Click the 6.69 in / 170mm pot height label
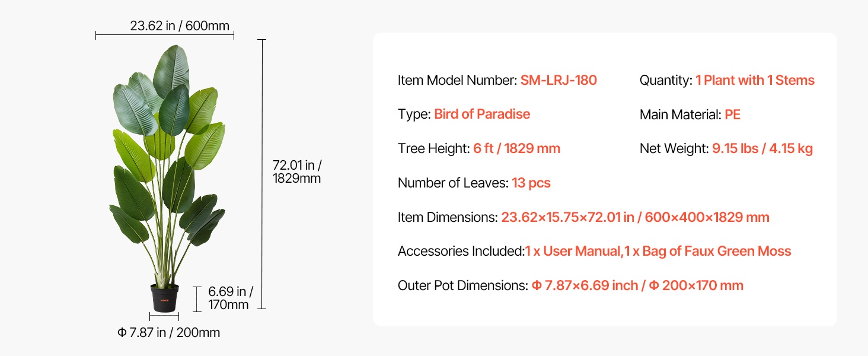 [x=231, y=298]
